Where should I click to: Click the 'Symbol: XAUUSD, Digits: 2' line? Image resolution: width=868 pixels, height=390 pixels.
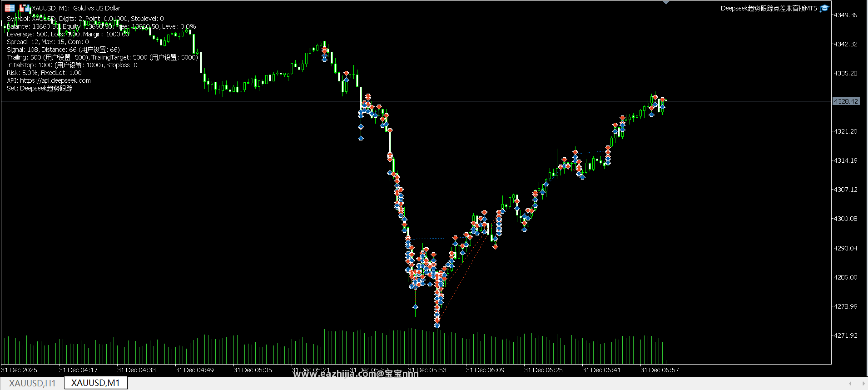pos(85,19)
